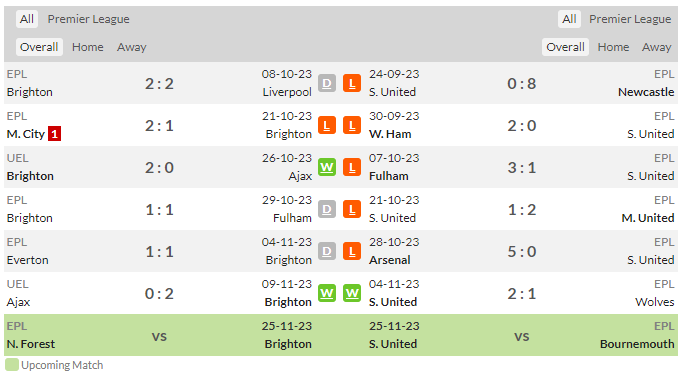Click the loss badge for M. City vs Brighton
The image size is (679, 391).
coord(327,125)
